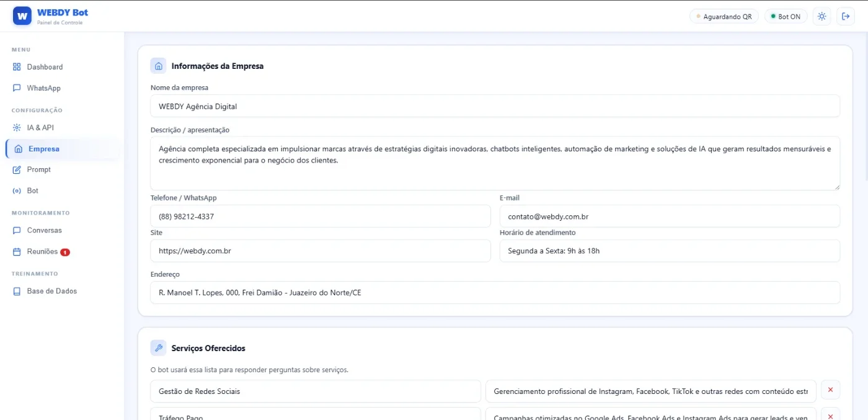Click the Serviços Oferecidos wrench icon
The height and width of the screenshot is (420, 868).
158,348
